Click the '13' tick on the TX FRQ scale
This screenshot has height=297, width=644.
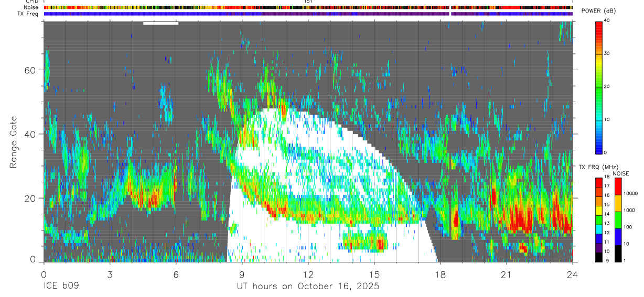(606, 223)
